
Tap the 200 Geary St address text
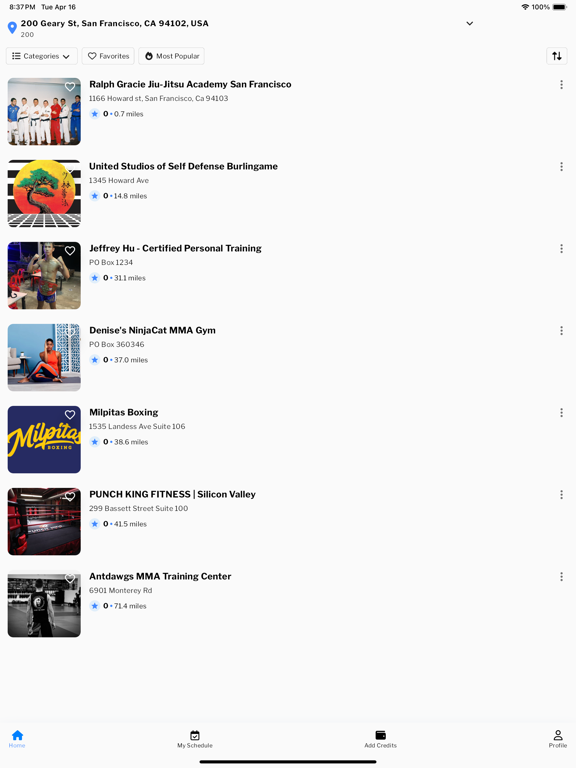tap(115, 23)
